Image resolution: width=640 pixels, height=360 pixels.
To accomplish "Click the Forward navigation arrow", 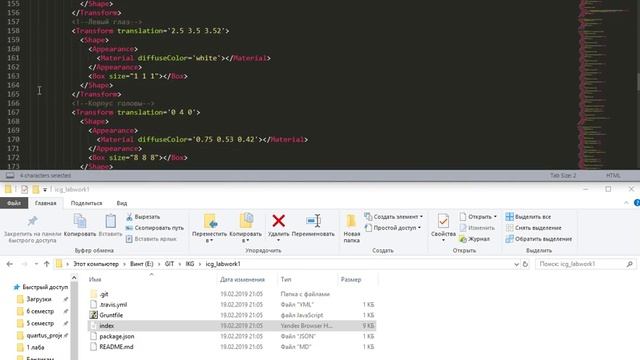I will (x=24, y=264).
